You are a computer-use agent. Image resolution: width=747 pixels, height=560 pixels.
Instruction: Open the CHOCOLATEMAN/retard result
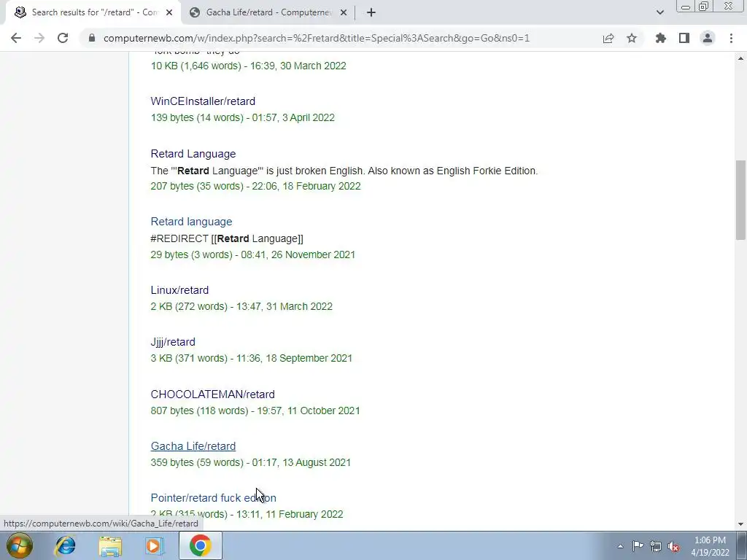212,394
